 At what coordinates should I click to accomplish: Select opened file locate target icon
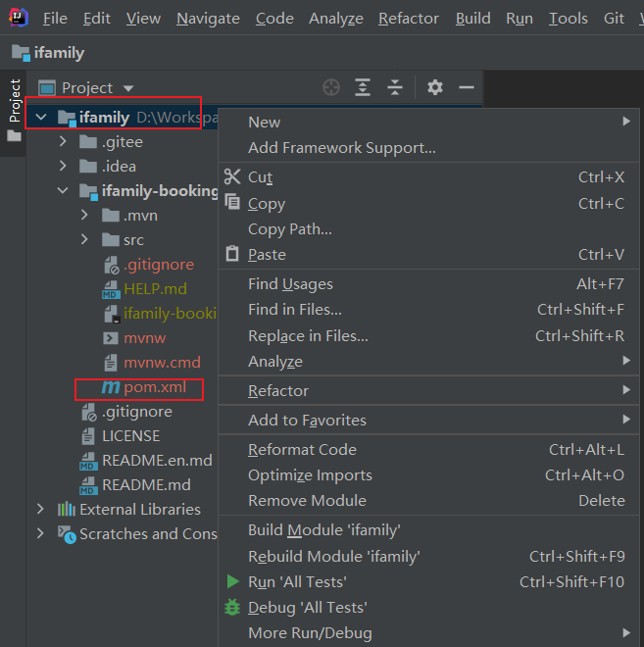point(331,87)
